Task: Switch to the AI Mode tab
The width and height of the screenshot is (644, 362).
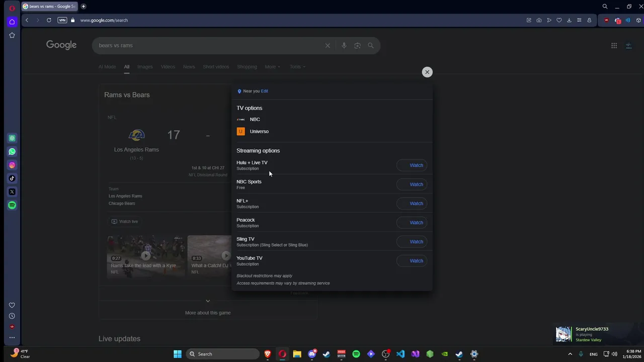Action: pyautogui.click(x=107, y=67)
